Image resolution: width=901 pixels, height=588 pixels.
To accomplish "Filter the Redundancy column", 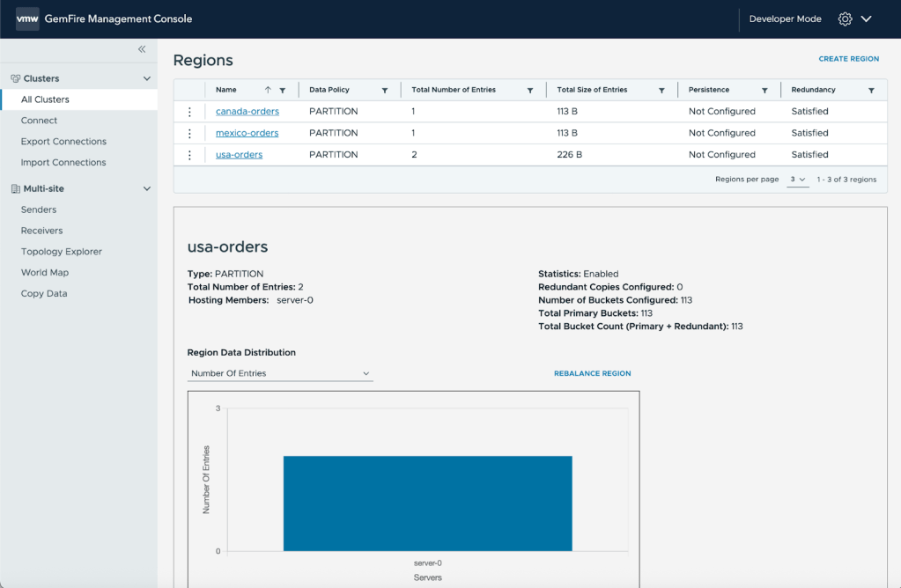I will point(871,91).
